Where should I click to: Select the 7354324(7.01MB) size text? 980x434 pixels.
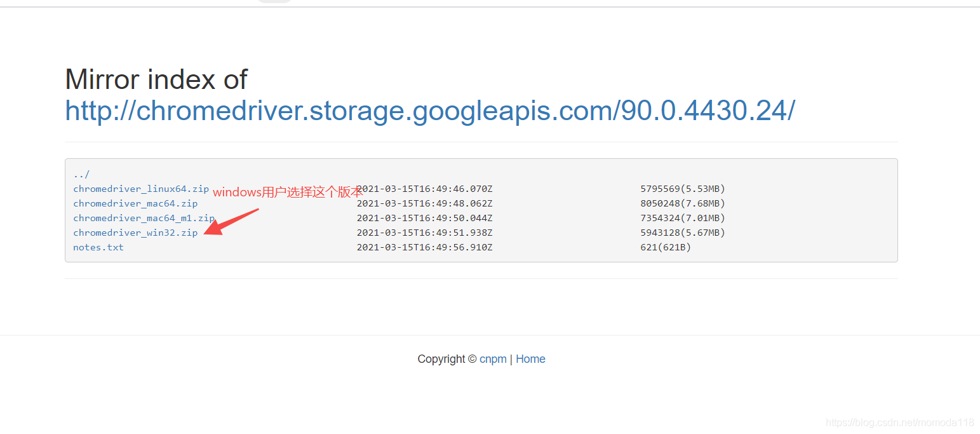683,218
